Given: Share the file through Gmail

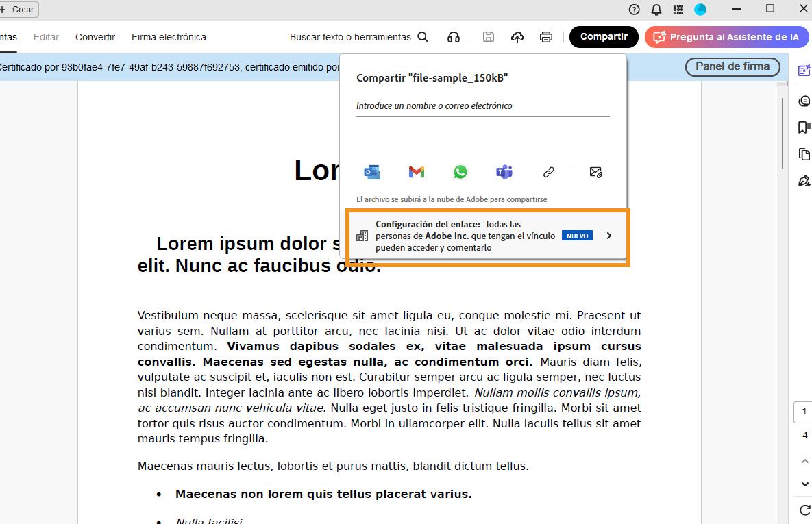Looking at the screenshot, I should point(416,172).
